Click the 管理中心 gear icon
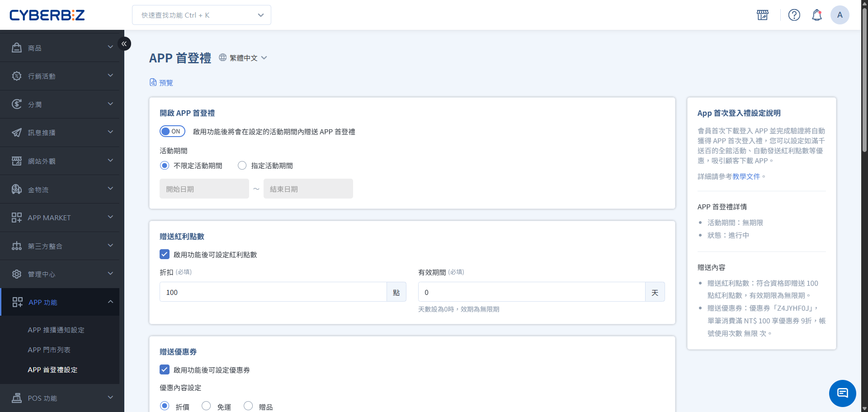This screenshot has height=412, width=868. 17,274
